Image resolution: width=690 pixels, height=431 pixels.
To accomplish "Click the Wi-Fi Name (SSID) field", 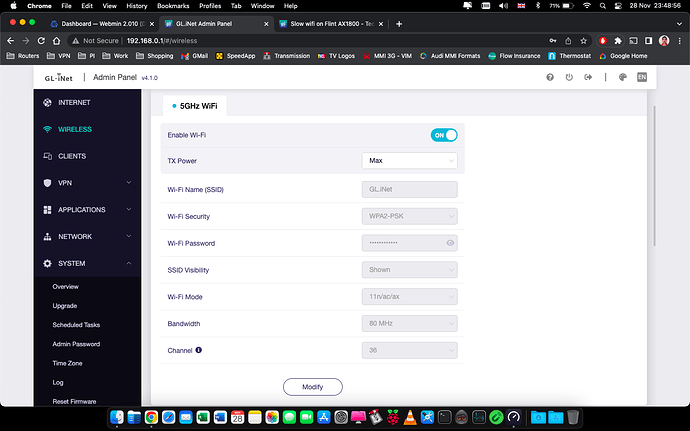I will pos(409,189).
